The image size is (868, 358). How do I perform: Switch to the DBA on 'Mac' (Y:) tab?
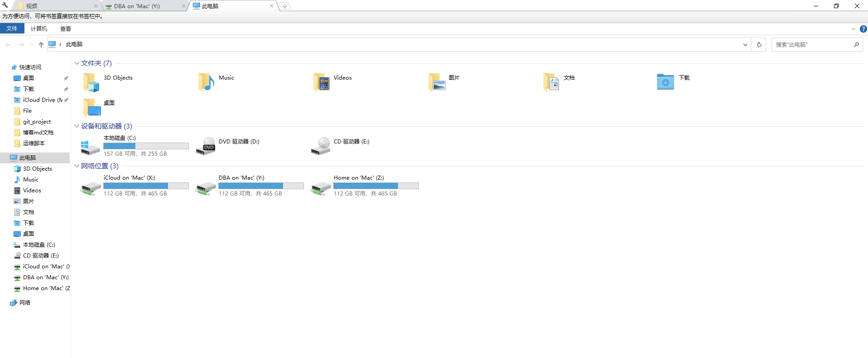(x=144, y=6)
